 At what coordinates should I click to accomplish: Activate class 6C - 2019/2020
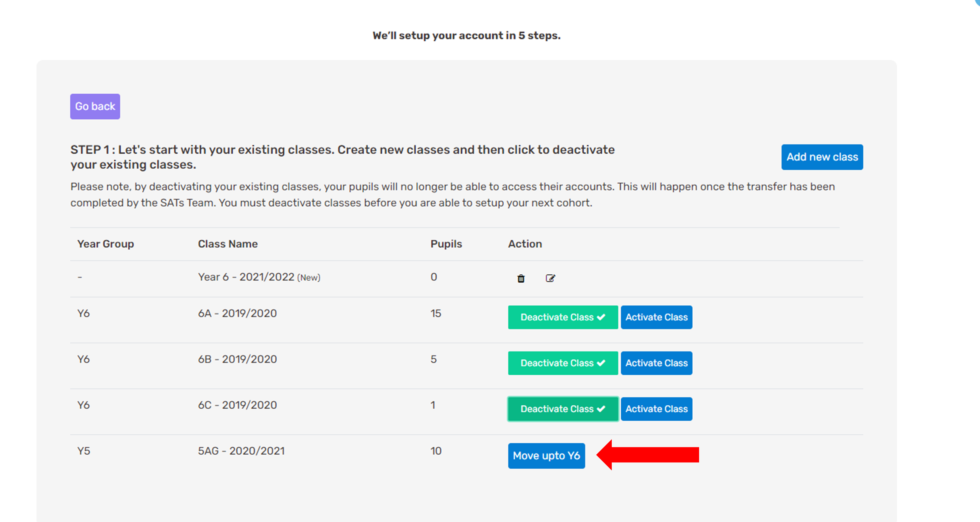656,409
